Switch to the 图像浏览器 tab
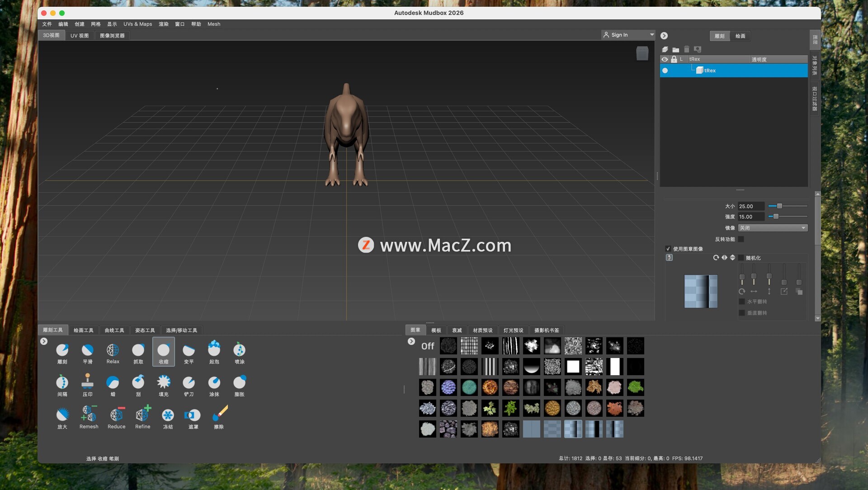 click(x=112, y=35)
